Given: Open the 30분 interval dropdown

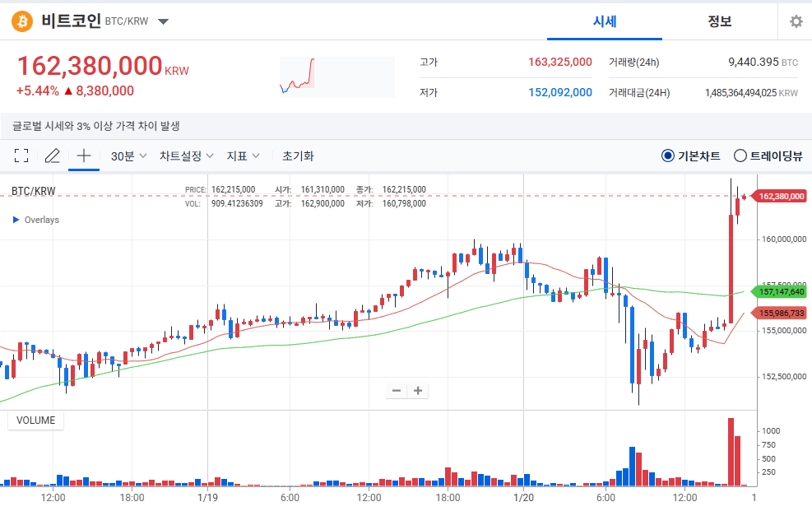Looking at the screenshot, I should (128, 156).
